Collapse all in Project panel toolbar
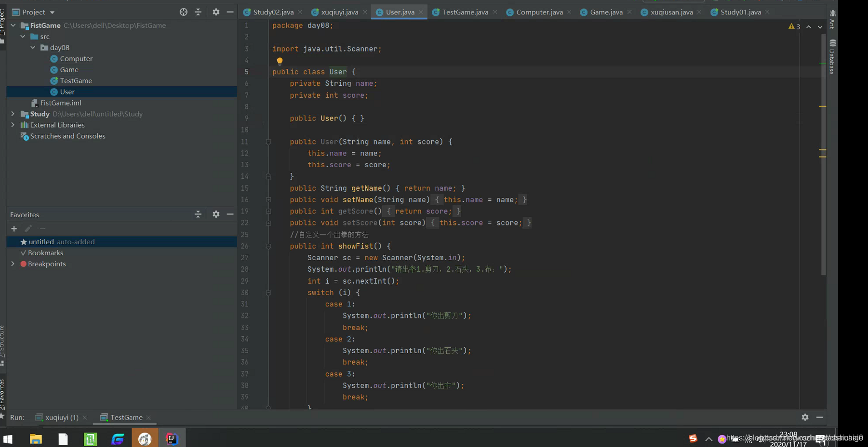The height and width of the screenshot is (447, 868). [x=198, y=12]
